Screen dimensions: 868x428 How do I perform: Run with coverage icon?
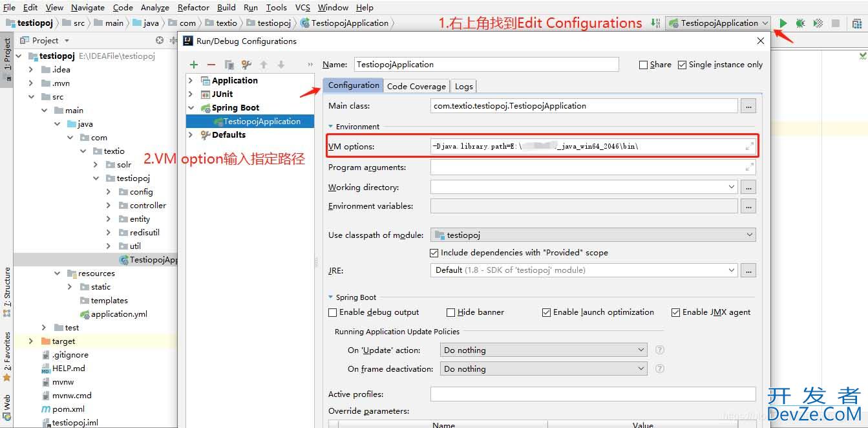click(x=818, y=23)
